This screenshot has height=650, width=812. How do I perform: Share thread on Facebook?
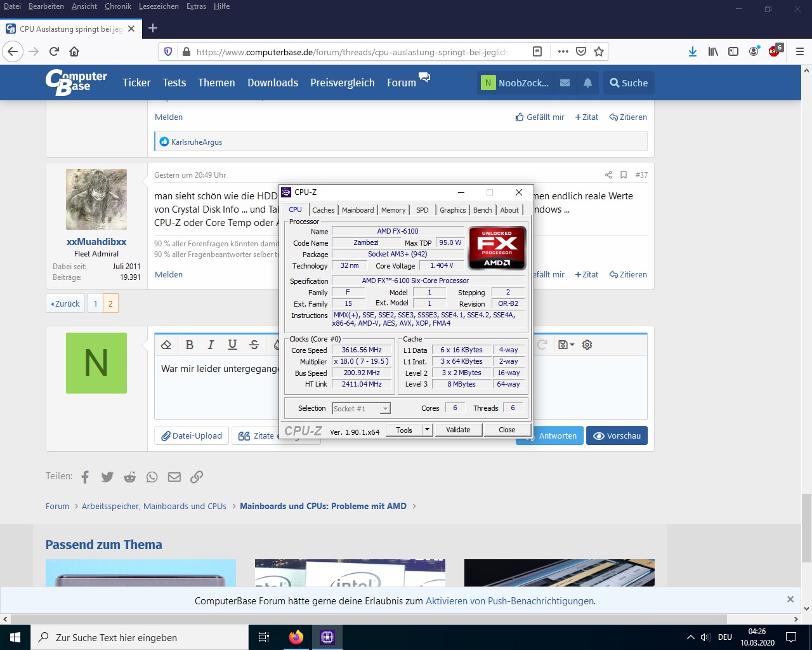[x=85, y=477]
